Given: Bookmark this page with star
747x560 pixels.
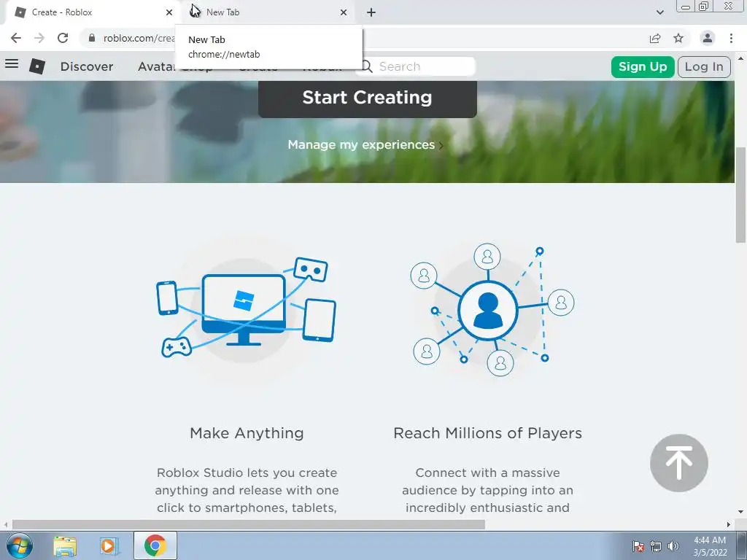Looking at the screenshot, I should [678, 38].
